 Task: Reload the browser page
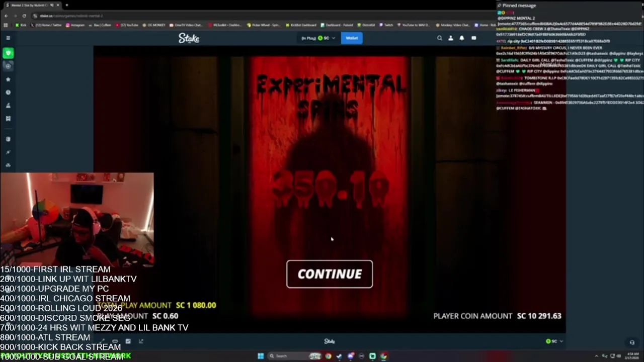pos(25,16)
